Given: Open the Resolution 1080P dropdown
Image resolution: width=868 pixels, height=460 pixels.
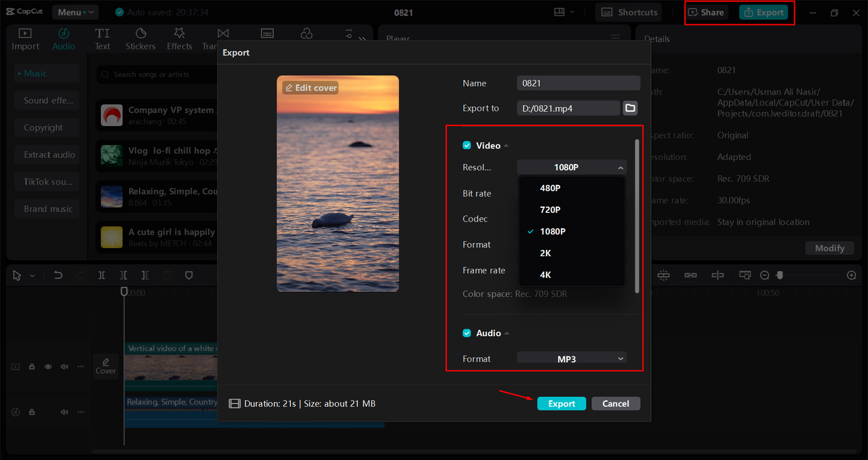Looking at the screenshot, I should (x=572, y=167).
